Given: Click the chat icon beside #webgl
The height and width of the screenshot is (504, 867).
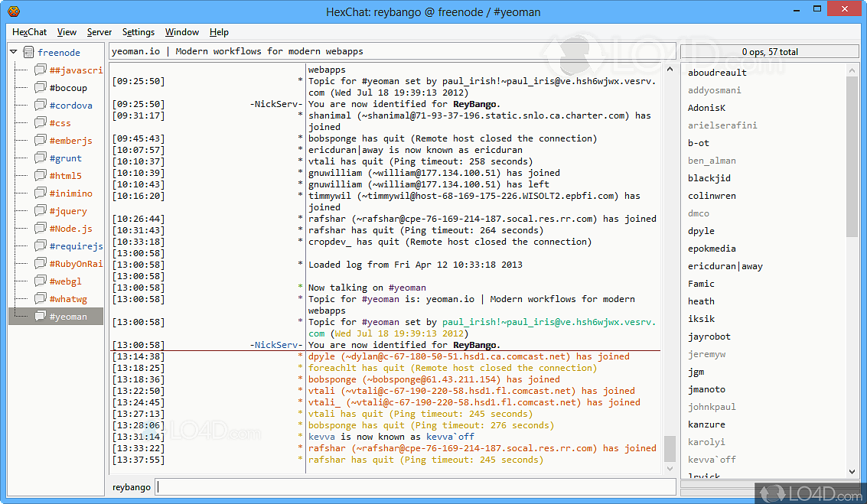Looking at the screenshot, I should [41, 281].
